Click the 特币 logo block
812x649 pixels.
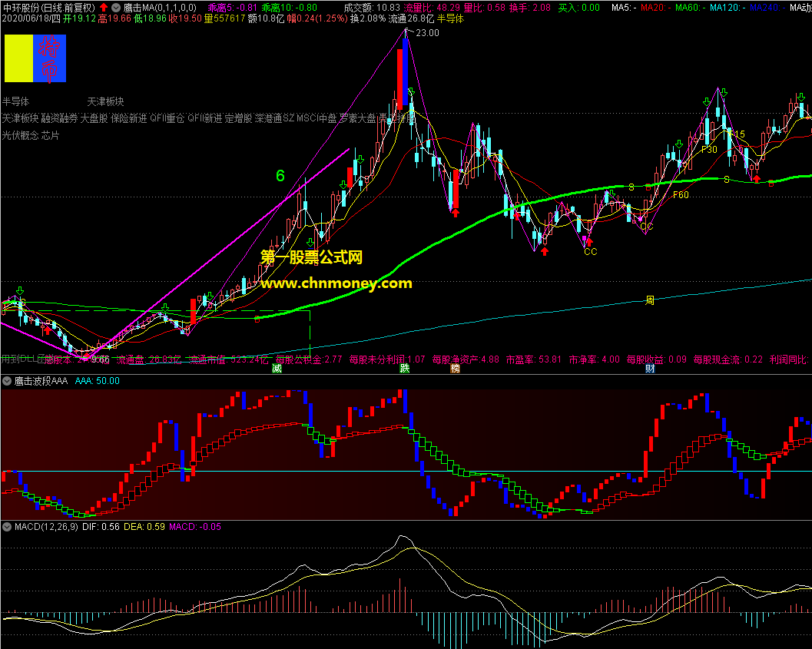click(x=35, y=58)
